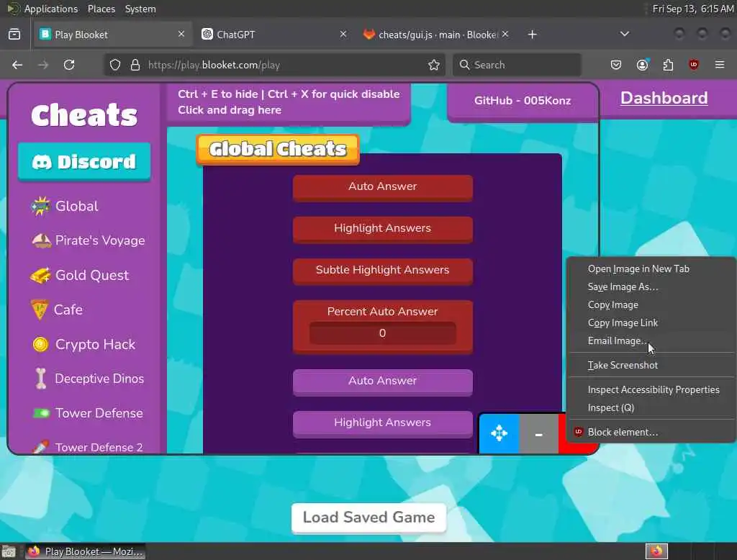This screenshot has width=737, height=560.
Task: Click the Tower Defense sidebar icon
Action: coord(41,413)
